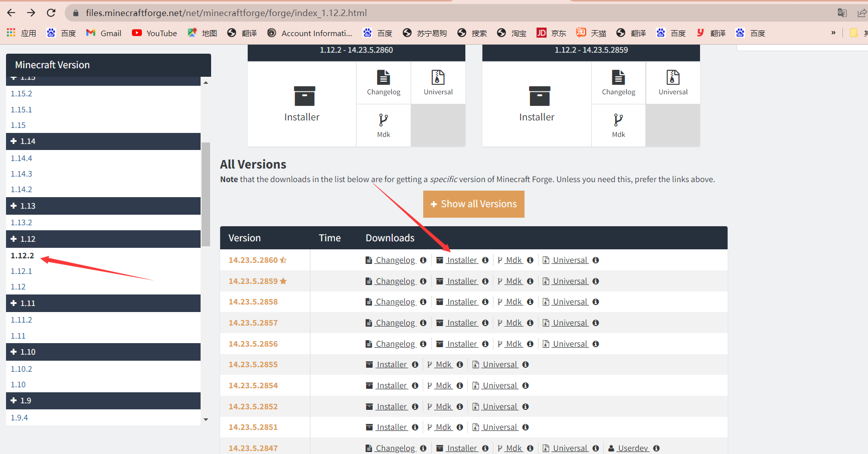This screenshot has width=868, height=454.
Task: Download Mdk for version 14.23.5.2852
Action: (x=440, y=407)
